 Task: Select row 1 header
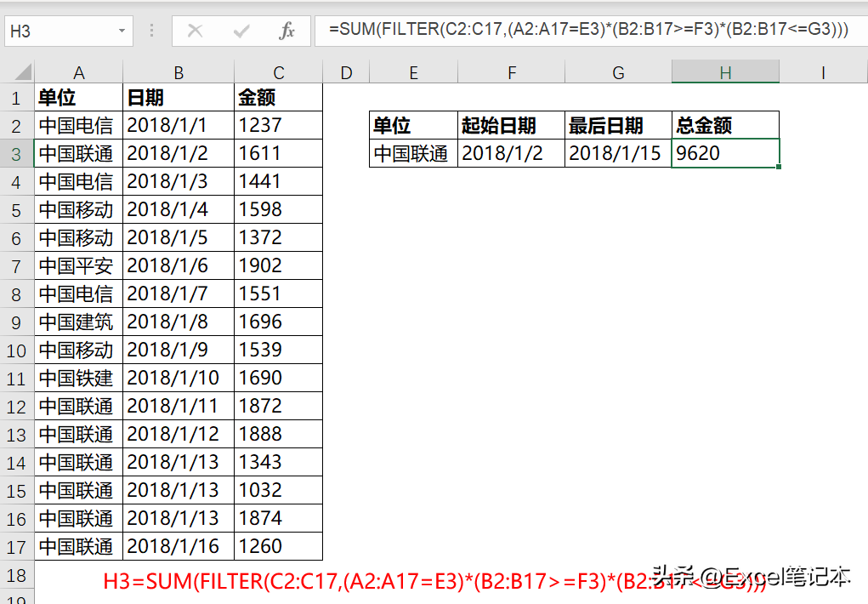pos(17,98)
